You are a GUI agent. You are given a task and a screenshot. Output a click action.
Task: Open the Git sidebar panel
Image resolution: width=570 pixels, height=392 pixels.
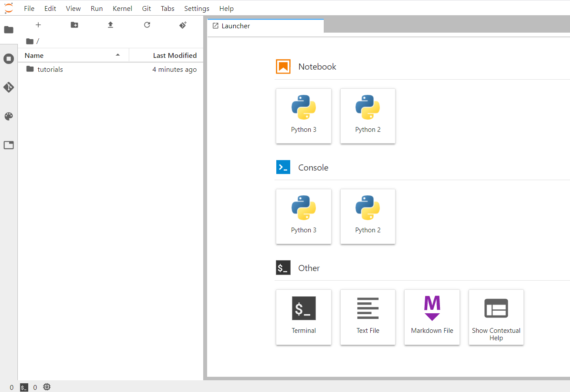point(9,87)
